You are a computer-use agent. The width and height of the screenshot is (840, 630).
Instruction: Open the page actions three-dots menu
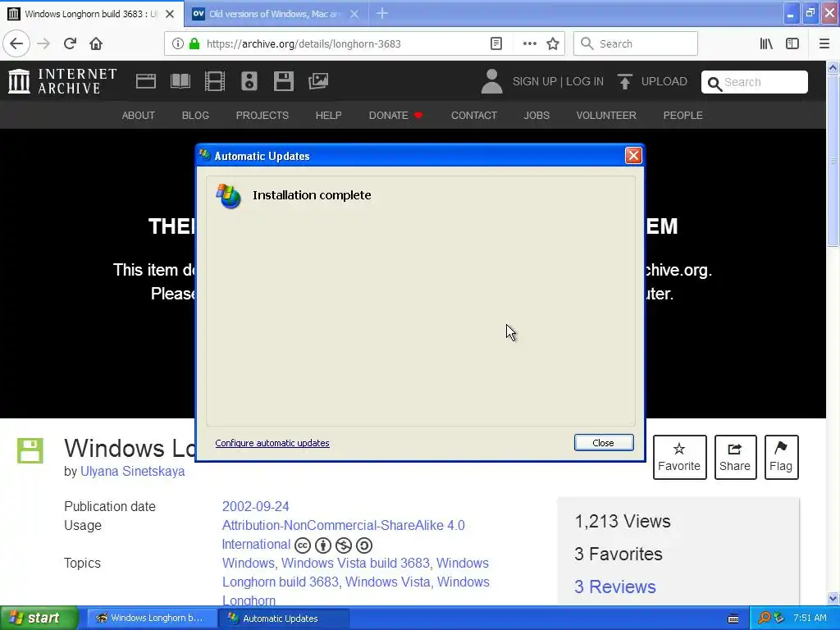pos(529,43)
